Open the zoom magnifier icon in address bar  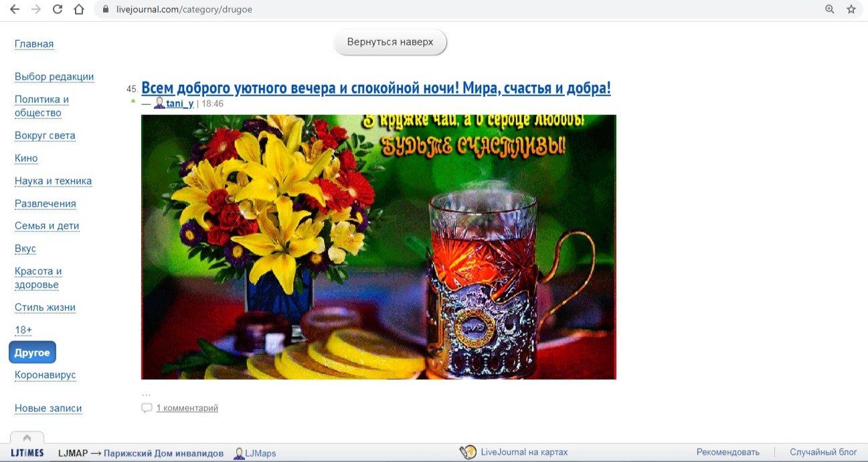(x=830, y=9)
